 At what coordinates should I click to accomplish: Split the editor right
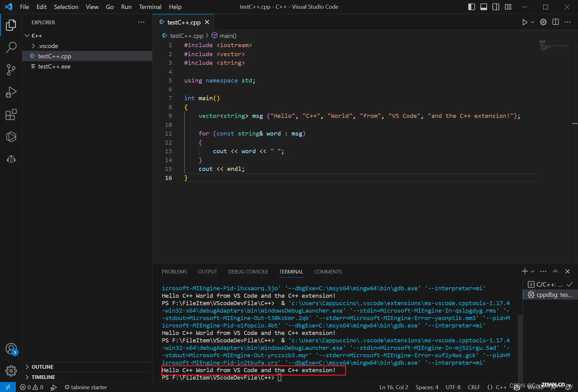pos(556,22)
